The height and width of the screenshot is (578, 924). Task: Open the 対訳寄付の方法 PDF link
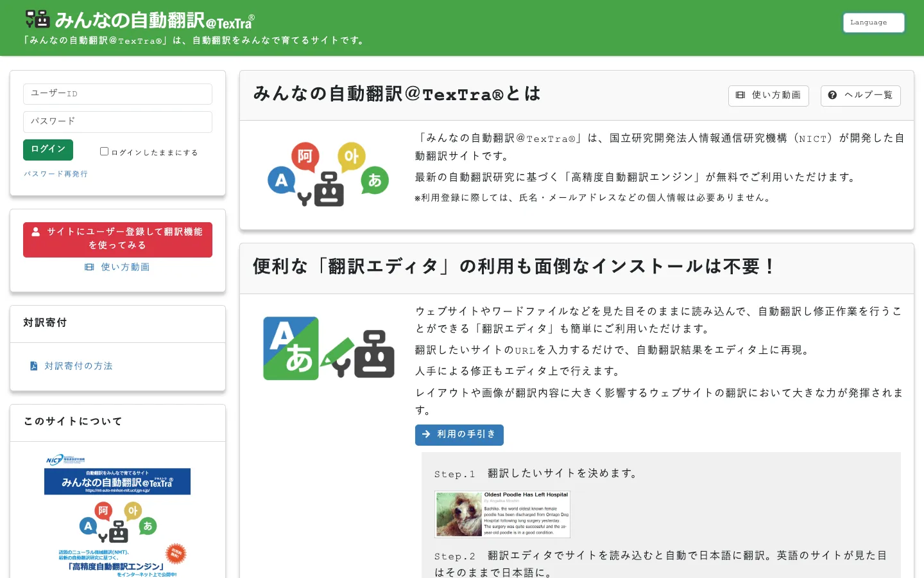(71, 366)
